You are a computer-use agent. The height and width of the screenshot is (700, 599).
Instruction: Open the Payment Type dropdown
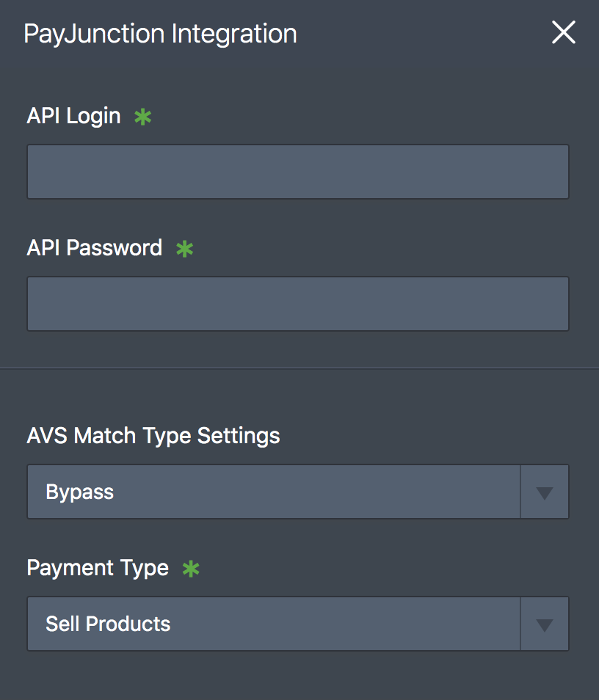coord(298,624)
